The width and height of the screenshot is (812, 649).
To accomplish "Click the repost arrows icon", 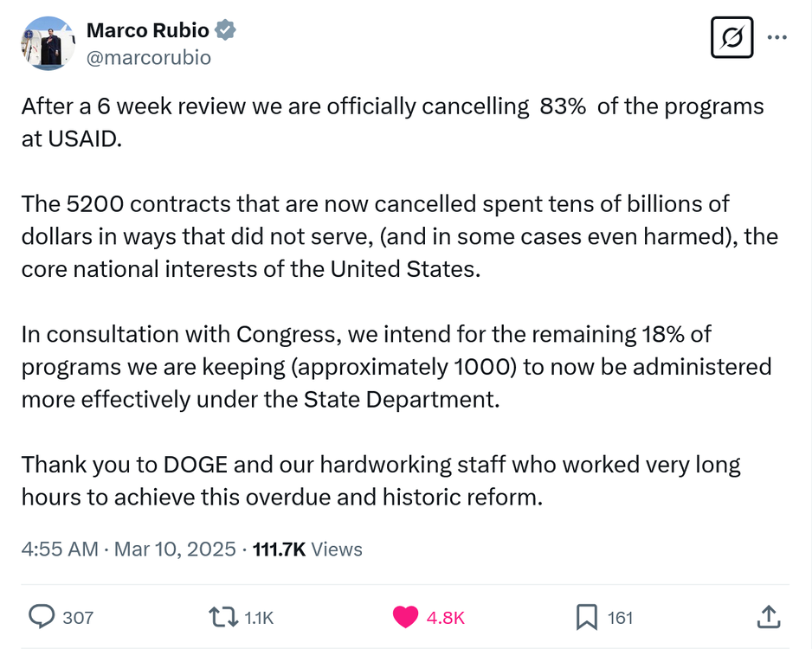I will pyautogui.click(x=222, y=617).
